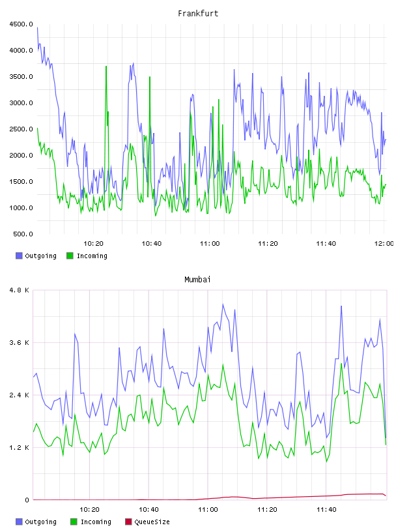396x532 pixels.
Task: Click the green Incoming swatch in Mumbai legend
Action: [x=74, y=522]
